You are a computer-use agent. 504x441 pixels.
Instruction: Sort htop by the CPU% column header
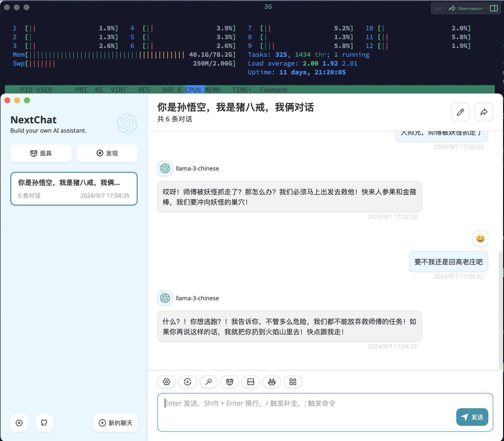click(193, 90)
